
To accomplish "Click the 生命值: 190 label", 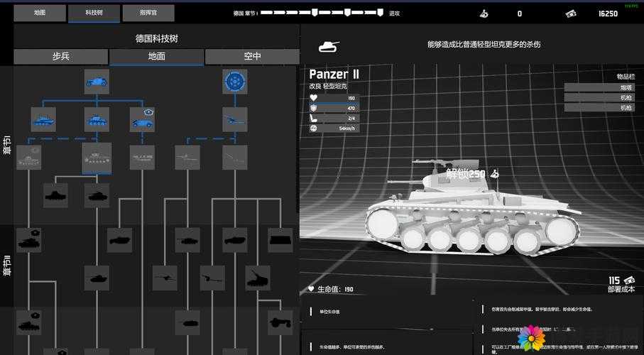I will [331, 289].
